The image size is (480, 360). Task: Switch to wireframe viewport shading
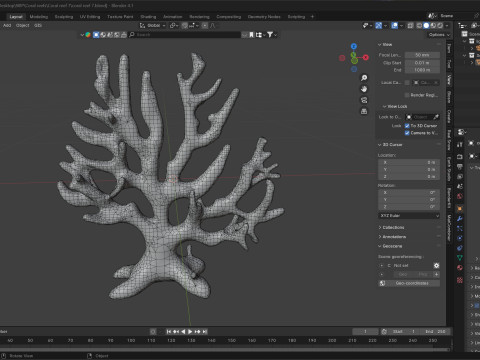point(419,26)
